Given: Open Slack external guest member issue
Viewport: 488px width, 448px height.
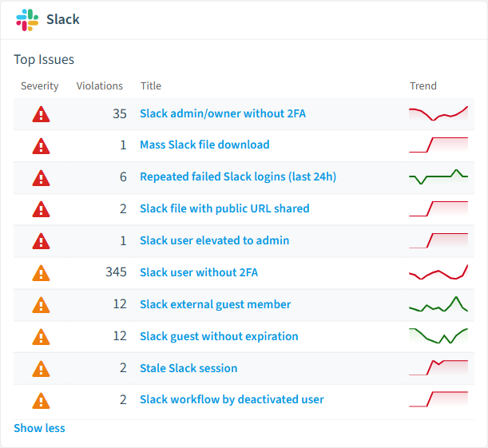Looking at the screenshot, I should (216, 304).
